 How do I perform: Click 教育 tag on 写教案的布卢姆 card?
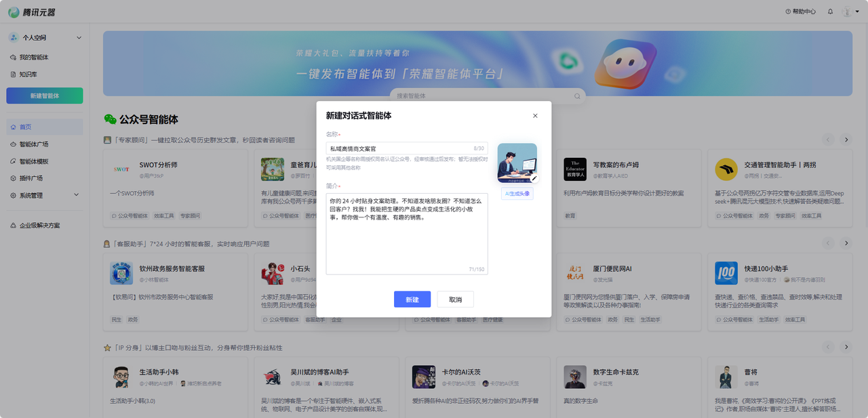pos(570,216)
